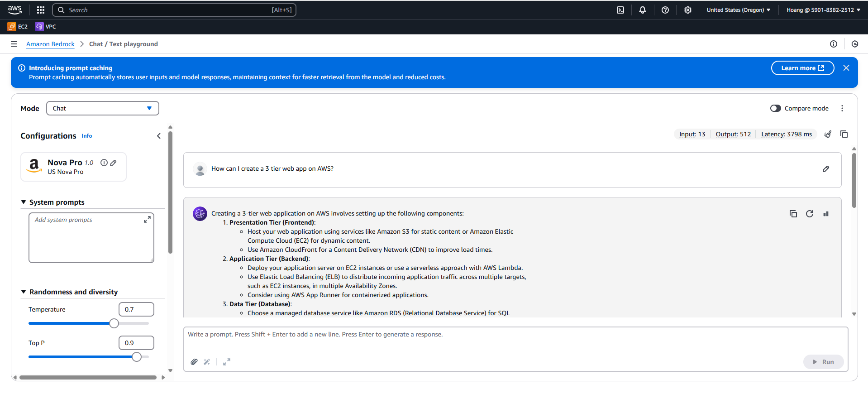Click the Data Tier (Database) heading
This screenshot has width=868, height=394.
pos(260,304)
